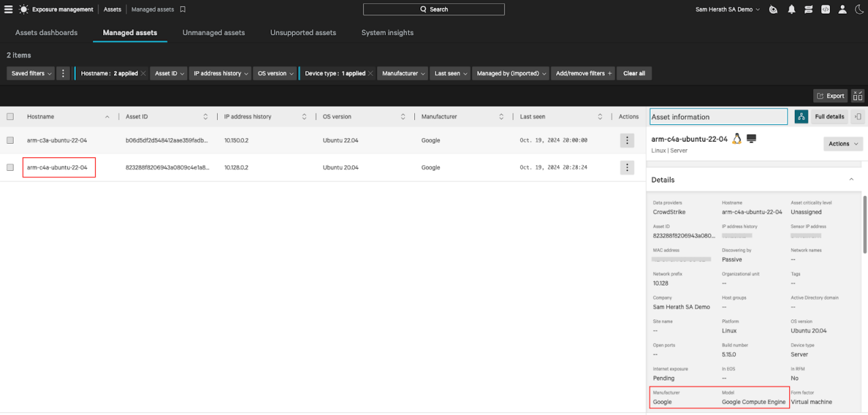Sort by IP address history column arrows
Screen dimensions: 868x415
point(304,117)
